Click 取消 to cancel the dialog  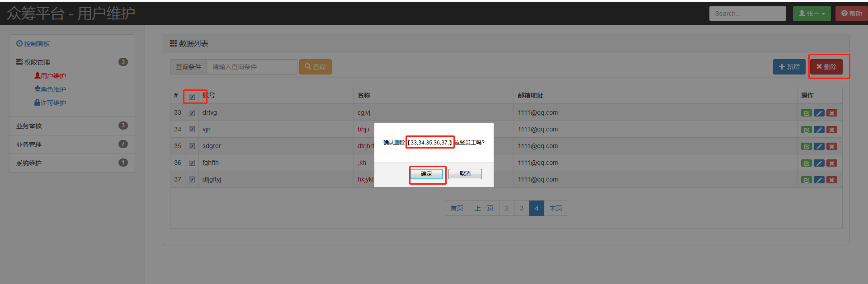(465, 174)
